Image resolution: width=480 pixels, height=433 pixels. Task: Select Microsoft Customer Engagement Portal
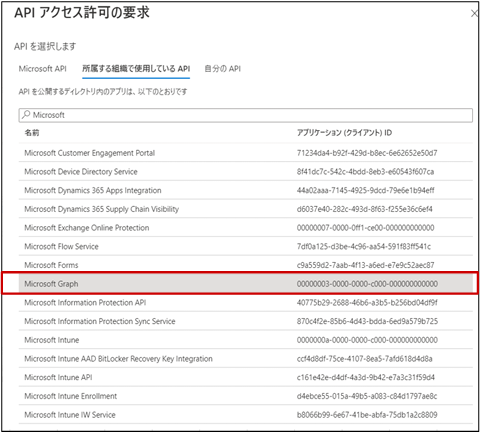(246, 153)
